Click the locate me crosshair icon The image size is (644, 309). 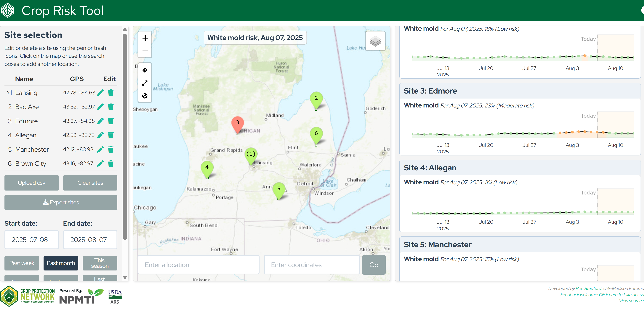(145, 70)
